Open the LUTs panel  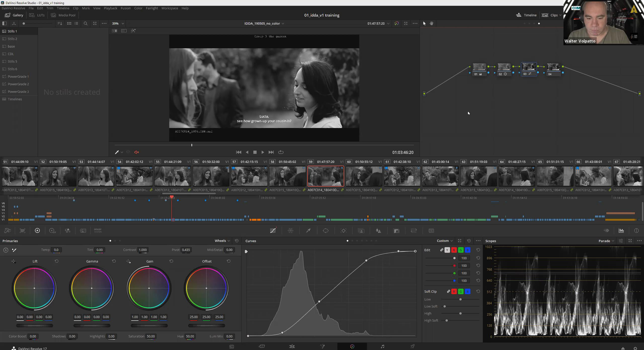37,15
